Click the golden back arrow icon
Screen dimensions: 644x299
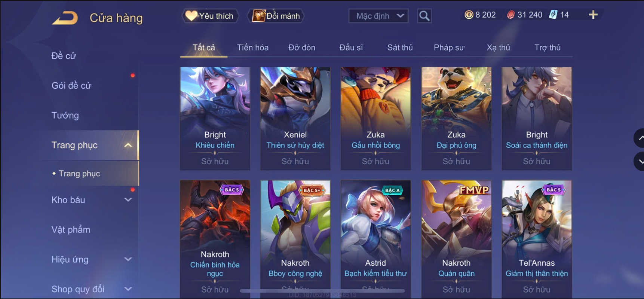click(x=65, y=18)
